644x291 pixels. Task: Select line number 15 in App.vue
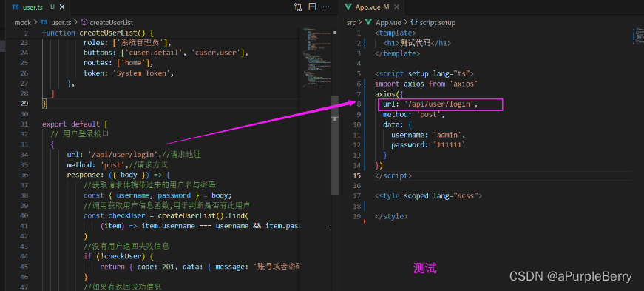[357, 175]
